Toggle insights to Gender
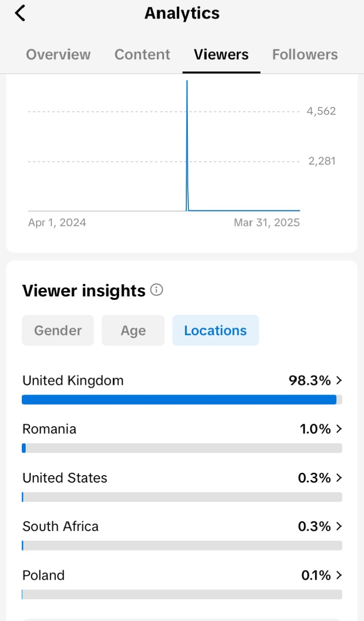364x621 pixels. tap(58, 330)
